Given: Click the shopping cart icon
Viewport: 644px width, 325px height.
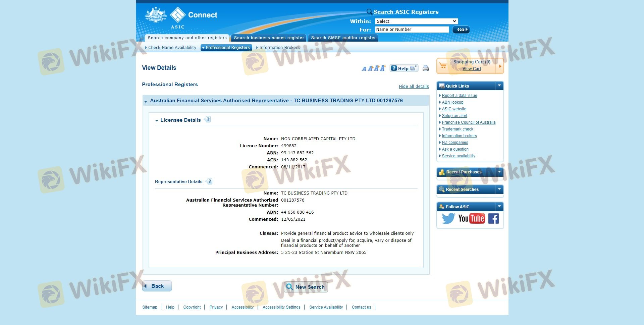Looking at the screenshot, I should tap(443, 66).
